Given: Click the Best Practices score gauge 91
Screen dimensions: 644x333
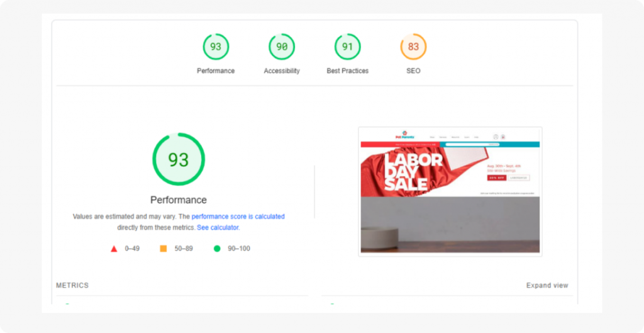Looking at the screenshot, I should tap(347, 47).
